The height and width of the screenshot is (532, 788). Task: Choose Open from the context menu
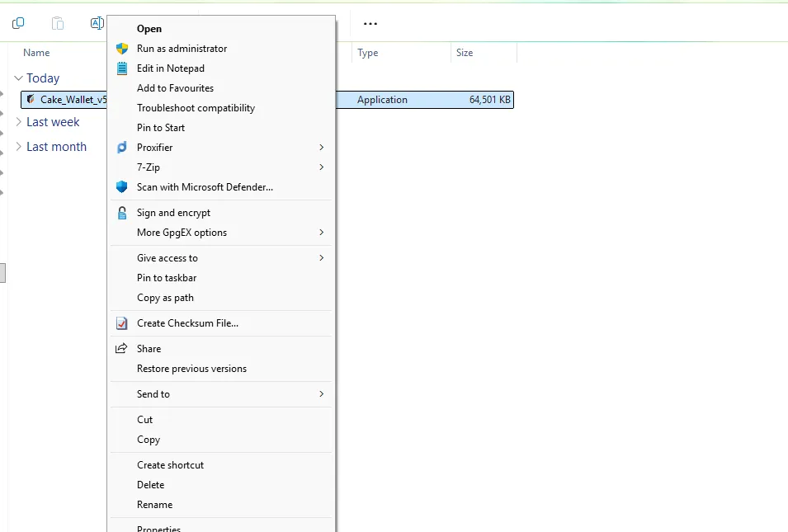(x=221, y=29)
